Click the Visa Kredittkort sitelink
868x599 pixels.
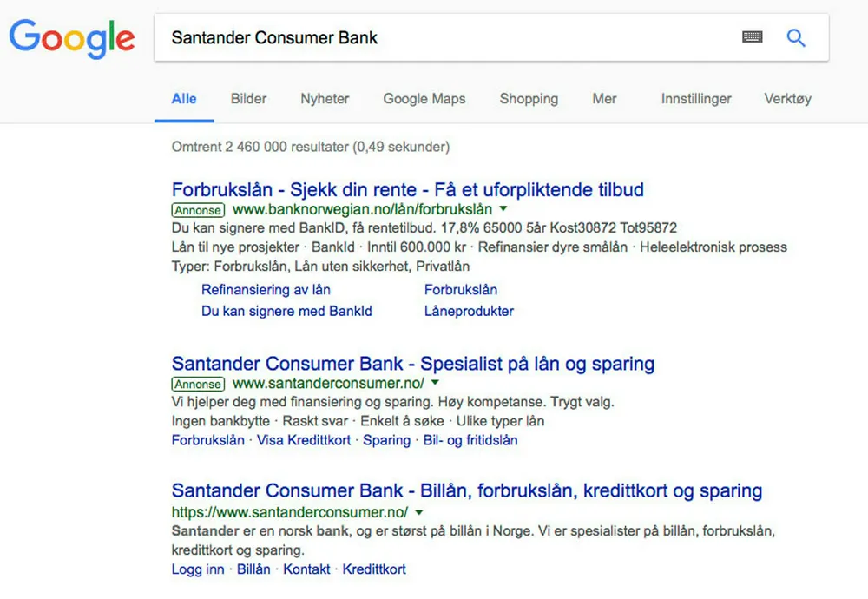point(304,440)
